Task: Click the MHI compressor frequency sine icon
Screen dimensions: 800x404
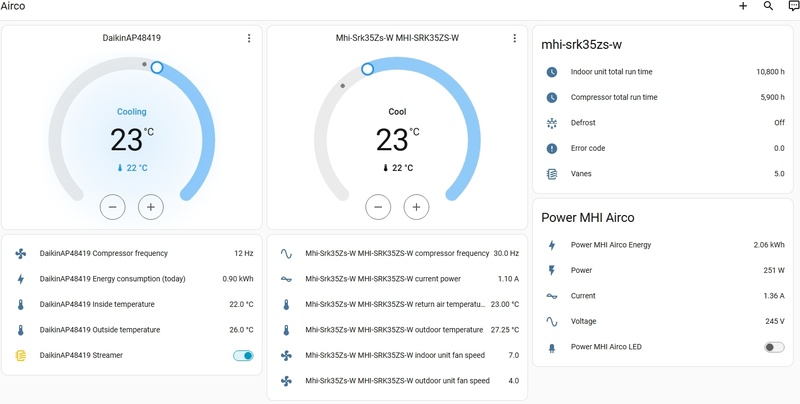Action: [286, 254]
